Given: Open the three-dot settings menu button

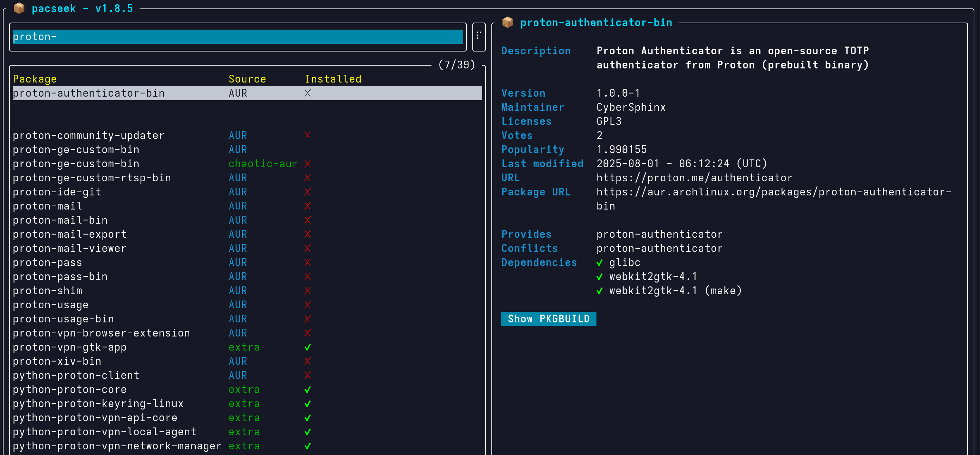Looking at the screenshot, I should [x=479, y=36].
